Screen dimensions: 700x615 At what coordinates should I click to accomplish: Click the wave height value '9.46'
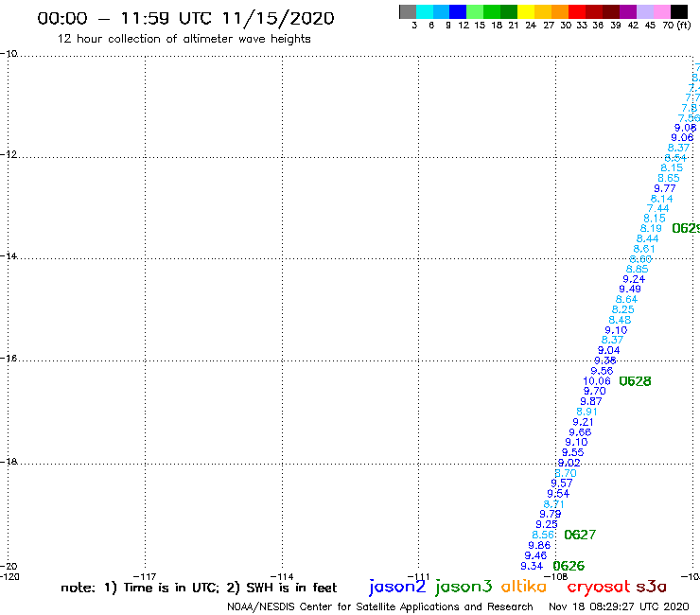point(535,555)
